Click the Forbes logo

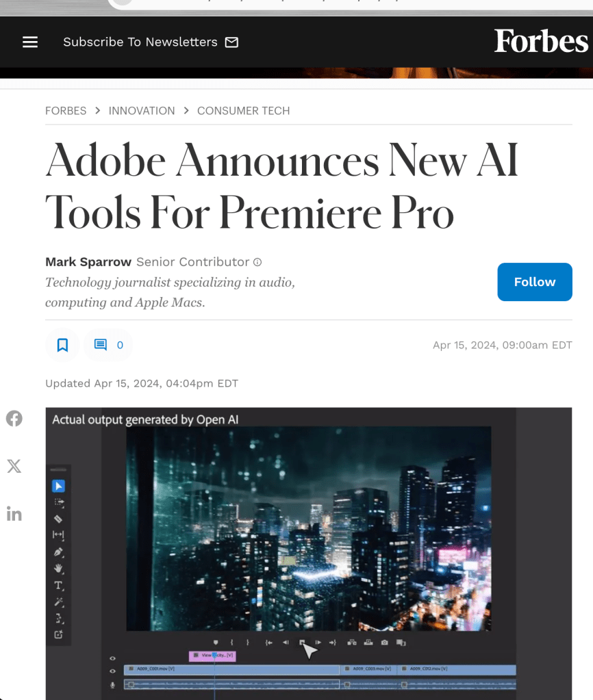541,41
